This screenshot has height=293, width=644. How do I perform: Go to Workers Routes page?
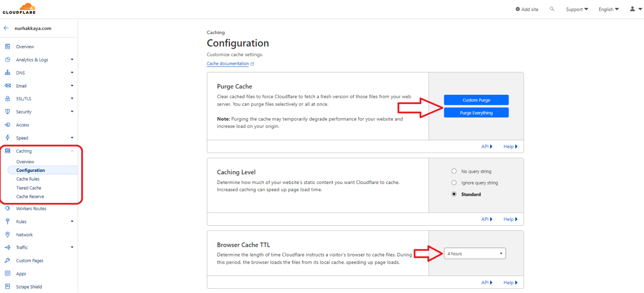tap(31, 209)
